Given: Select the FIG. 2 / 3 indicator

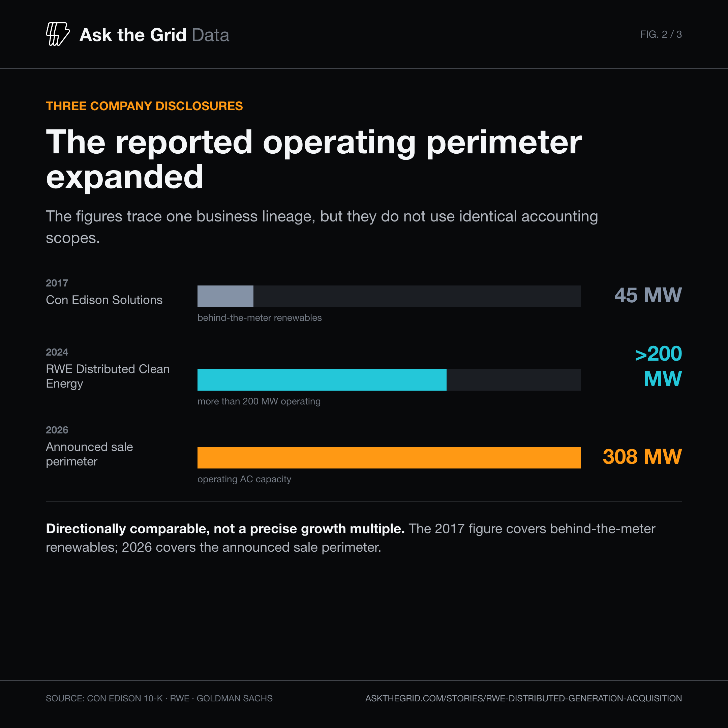Looking at the screenshot, I should [x=661, y=34].
